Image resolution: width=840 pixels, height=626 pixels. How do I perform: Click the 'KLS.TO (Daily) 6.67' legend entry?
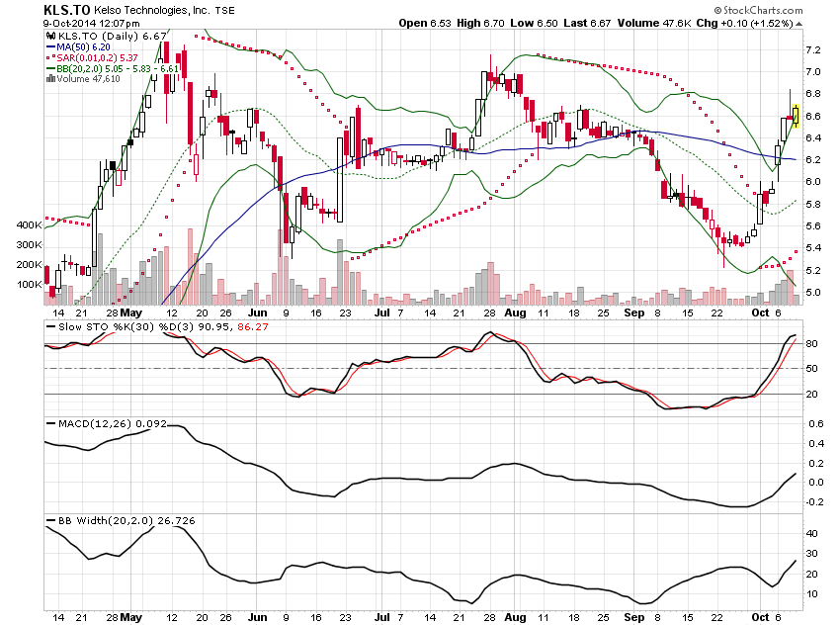point(107,36)
